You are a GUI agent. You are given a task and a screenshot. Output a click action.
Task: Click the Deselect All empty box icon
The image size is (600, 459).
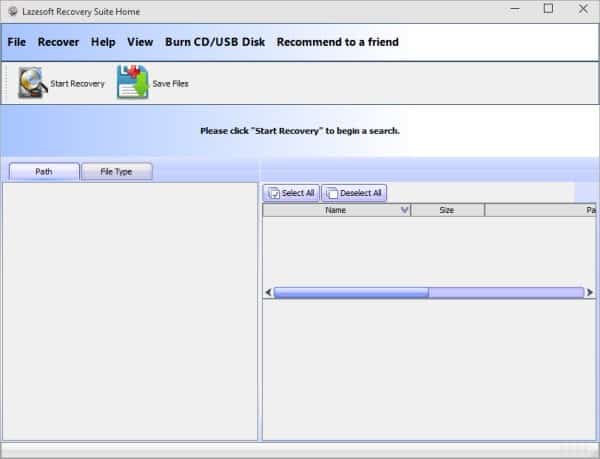pyautogui.click(x=332, y=193)
